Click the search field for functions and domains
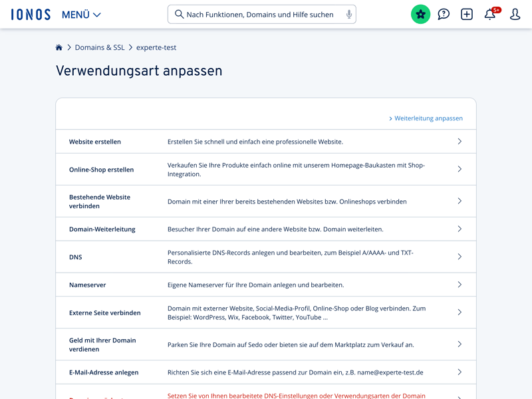This screenshot has width=532, height=399. coord(259,14)
